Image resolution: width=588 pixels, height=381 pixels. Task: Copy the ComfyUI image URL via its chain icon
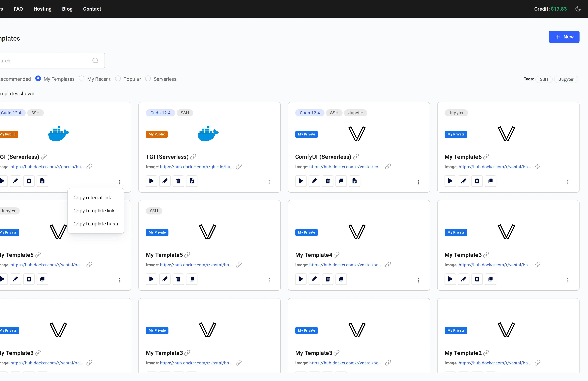pyautogui.click(x=388, y=167)
